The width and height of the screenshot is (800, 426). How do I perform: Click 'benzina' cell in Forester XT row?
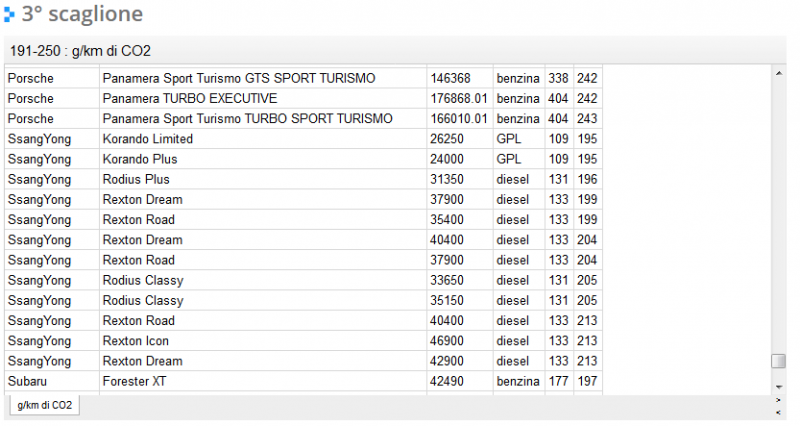coord(519,382)
